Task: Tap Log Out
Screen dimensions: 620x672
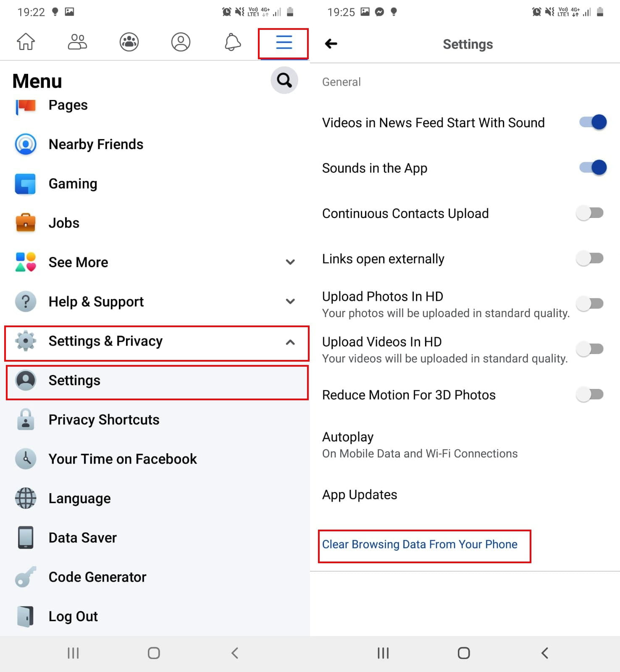Action: (155, 616)
